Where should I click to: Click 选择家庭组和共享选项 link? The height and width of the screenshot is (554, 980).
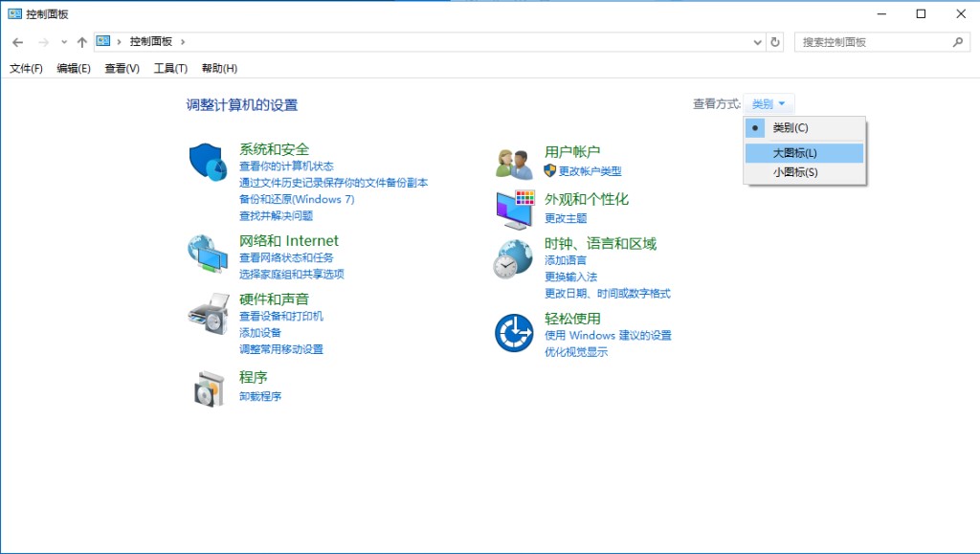point(292,274)
